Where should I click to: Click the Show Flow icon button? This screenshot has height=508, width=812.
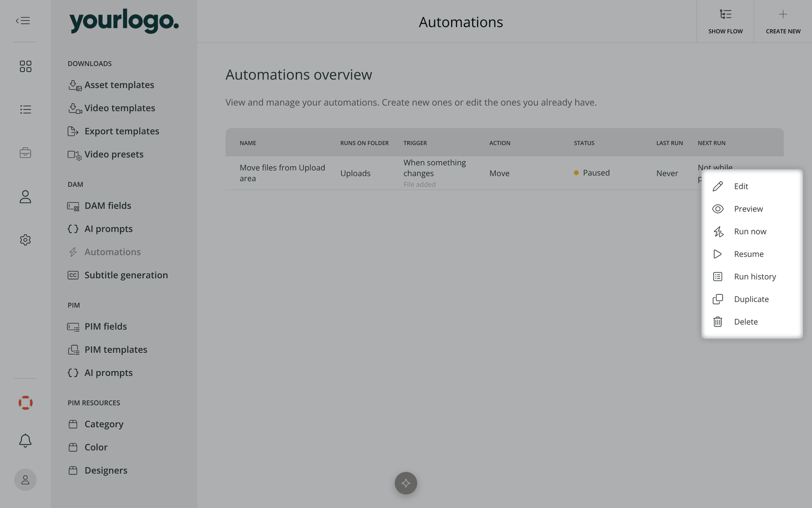click(725, 21)
